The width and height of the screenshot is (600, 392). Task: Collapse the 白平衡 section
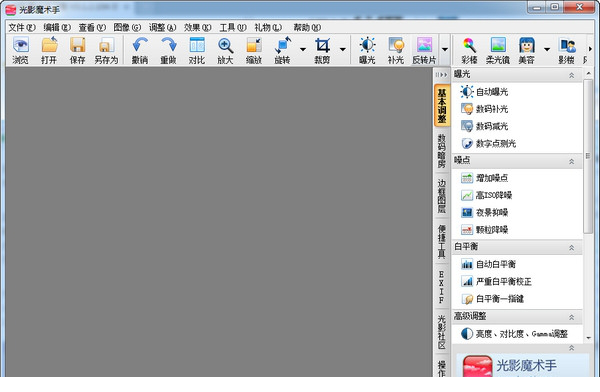(x=571, y=248)
